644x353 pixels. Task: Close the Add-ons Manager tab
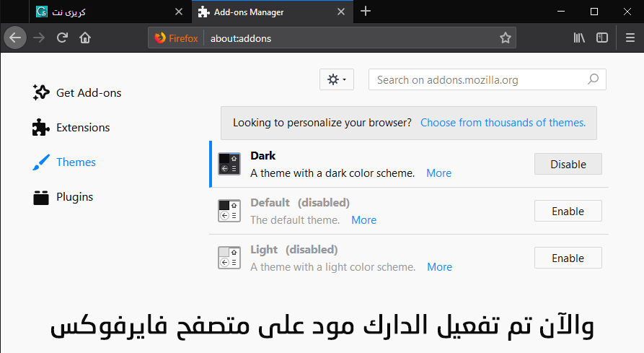[341, 12]
